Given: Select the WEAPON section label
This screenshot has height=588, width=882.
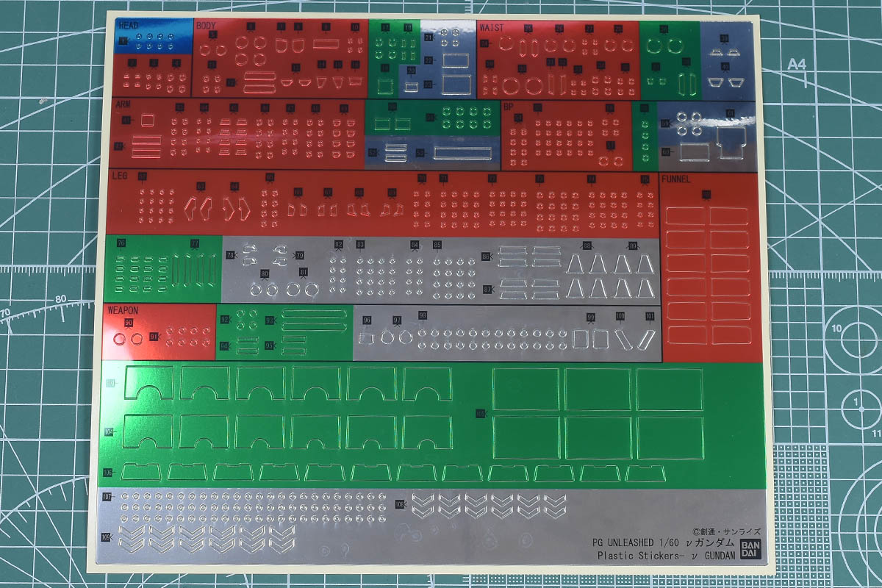Looking at the screenshot, I should point(123,310).
